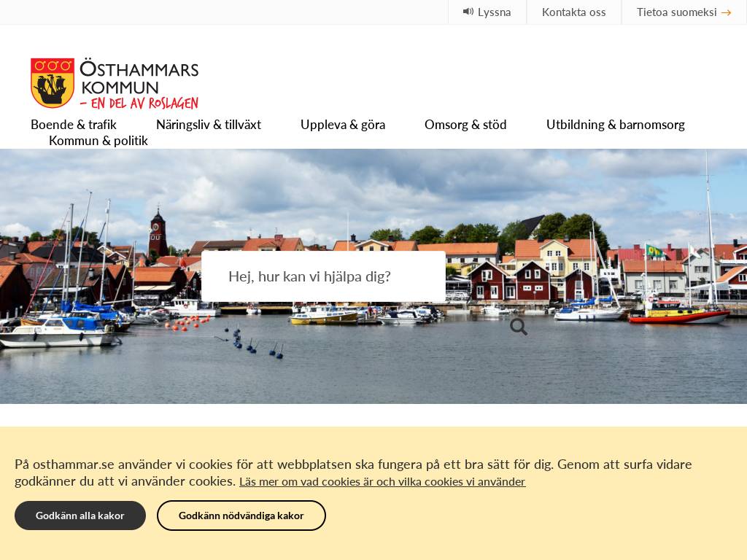747x560 pixels.
Task: Click the 'En del av Roslagen' tagline
Action: (139, 103)
